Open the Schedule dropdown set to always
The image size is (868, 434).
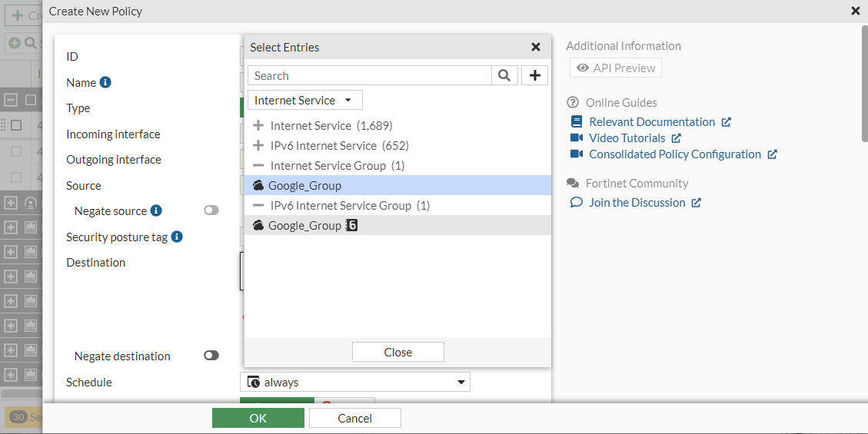[x=355, y=382]
